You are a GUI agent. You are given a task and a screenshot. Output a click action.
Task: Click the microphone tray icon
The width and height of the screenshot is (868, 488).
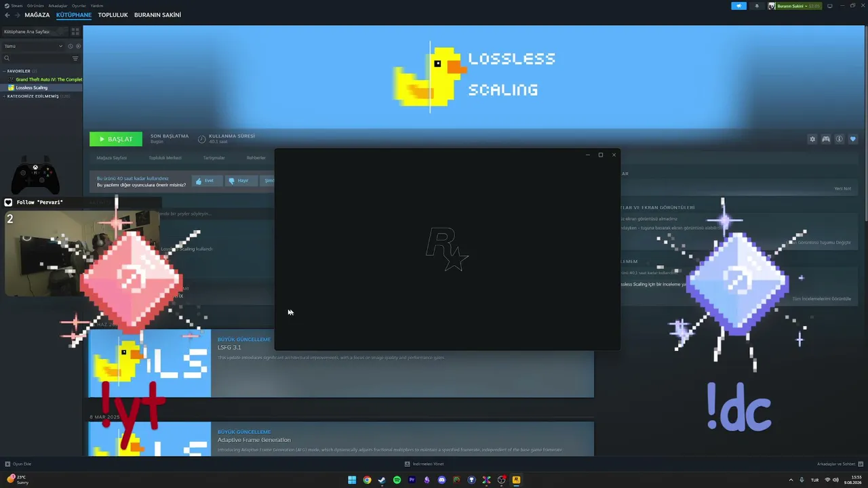tap(802, 480)
